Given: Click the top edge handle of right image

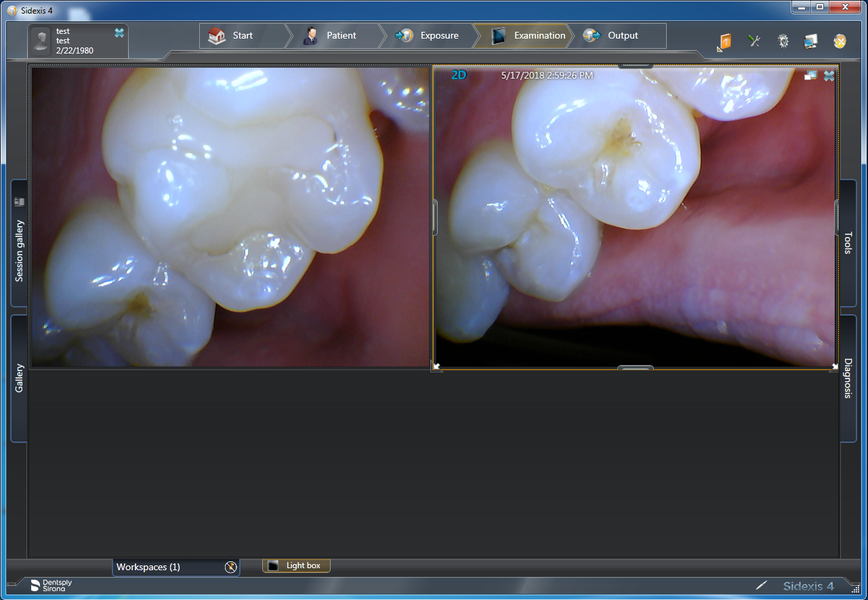Looking at the screenshot, I should click(x=636, y=66).
